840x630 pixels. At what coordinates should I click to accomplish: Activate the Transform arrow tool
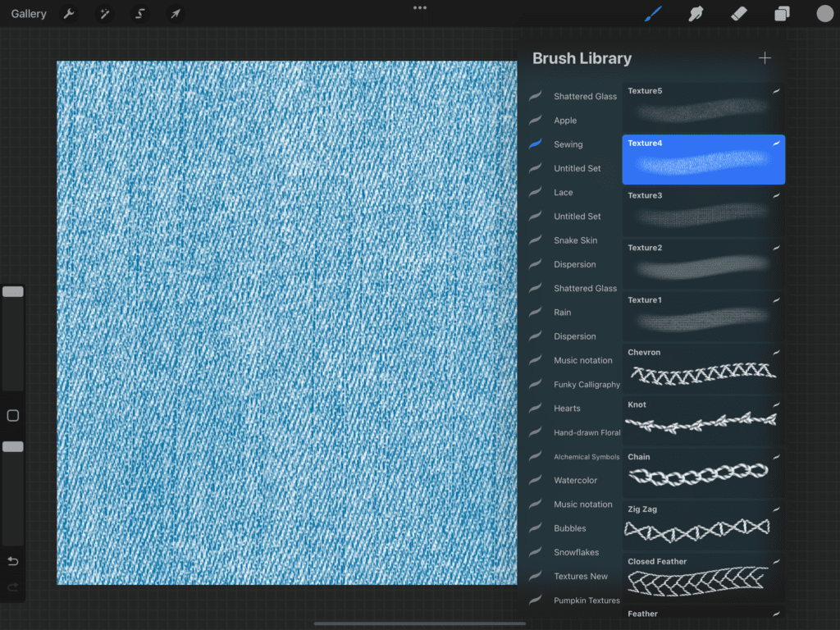point(175,14)
